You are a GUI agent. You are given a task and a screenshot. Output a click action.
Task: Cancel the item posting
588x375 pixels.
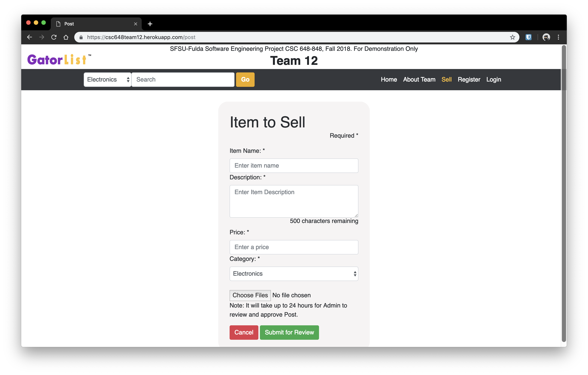243,332
